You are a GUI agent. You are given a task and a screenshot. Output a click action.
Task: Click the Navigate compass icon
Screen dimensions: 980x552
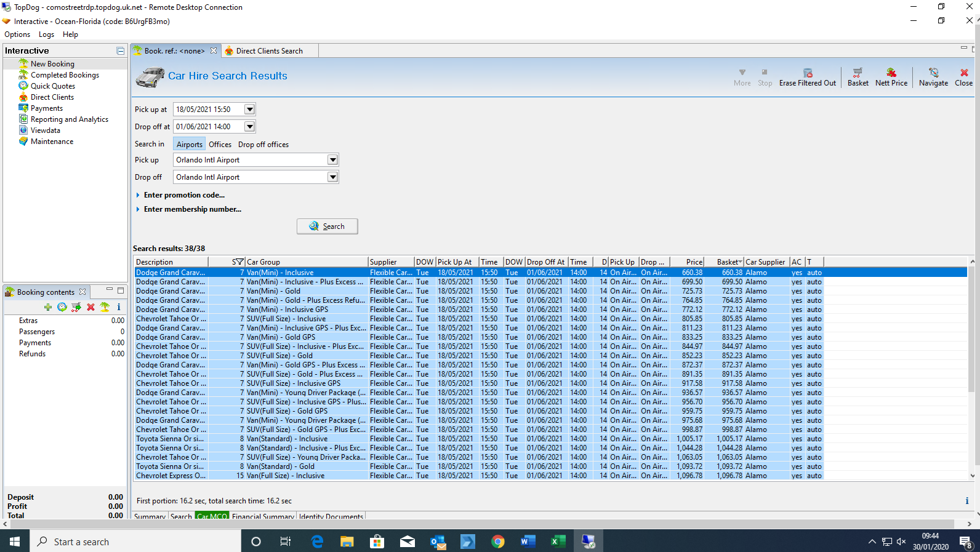[933, 73]
